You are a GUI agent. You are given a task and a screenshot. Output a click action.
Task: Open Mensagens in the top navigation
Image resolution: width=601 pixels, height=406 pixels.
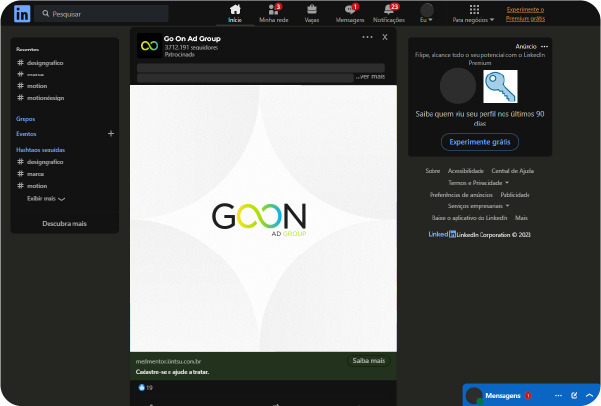coord(350,13)
